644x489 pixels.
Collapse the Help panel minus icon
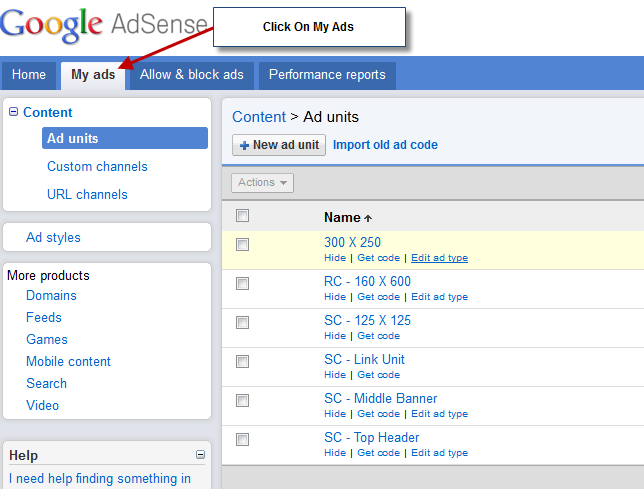click(200, 455)
